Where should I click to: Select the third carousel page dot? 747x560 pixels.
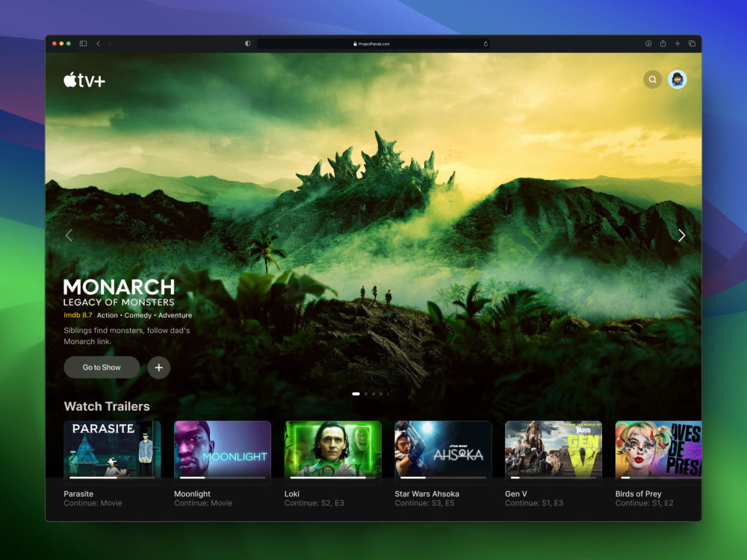373,393
